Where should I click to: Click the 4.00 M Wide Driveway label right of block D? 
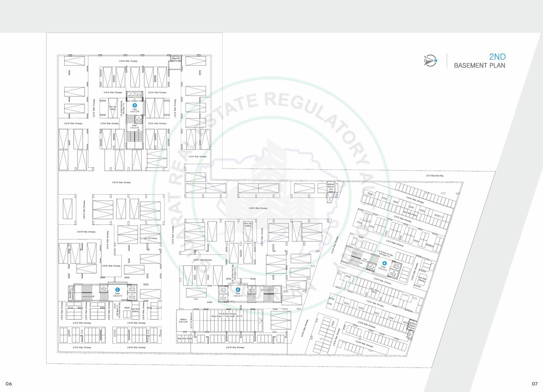197,157
